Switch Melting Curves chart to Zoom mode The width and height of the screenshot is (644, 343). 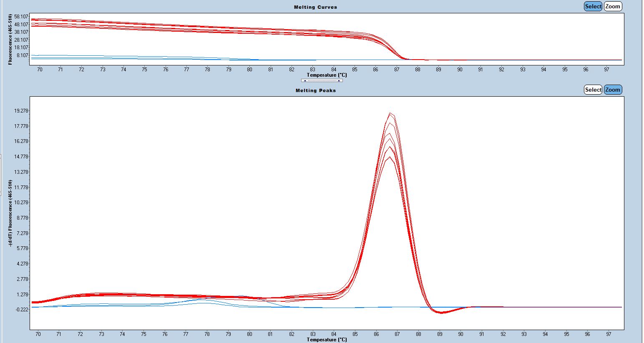tap(613, 6)
